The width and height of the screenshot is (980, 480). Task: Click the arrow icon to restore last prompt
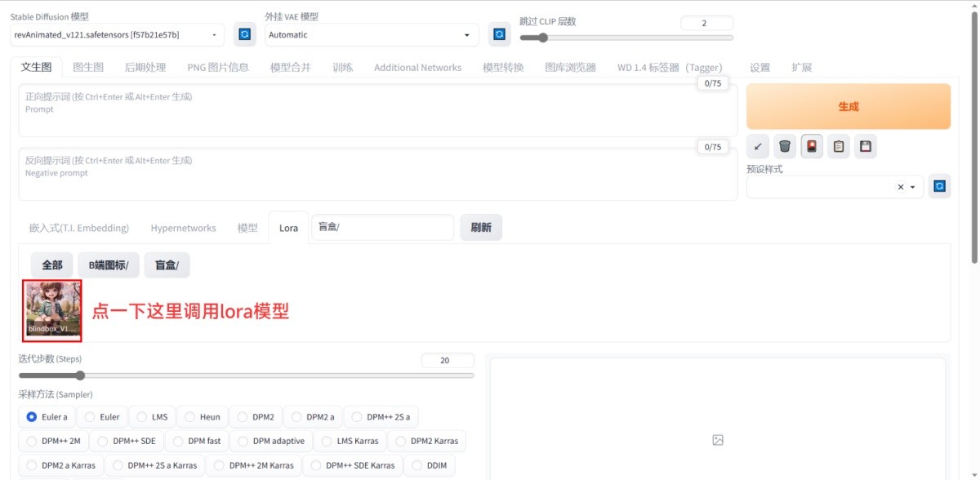click(x=757, y=146)
